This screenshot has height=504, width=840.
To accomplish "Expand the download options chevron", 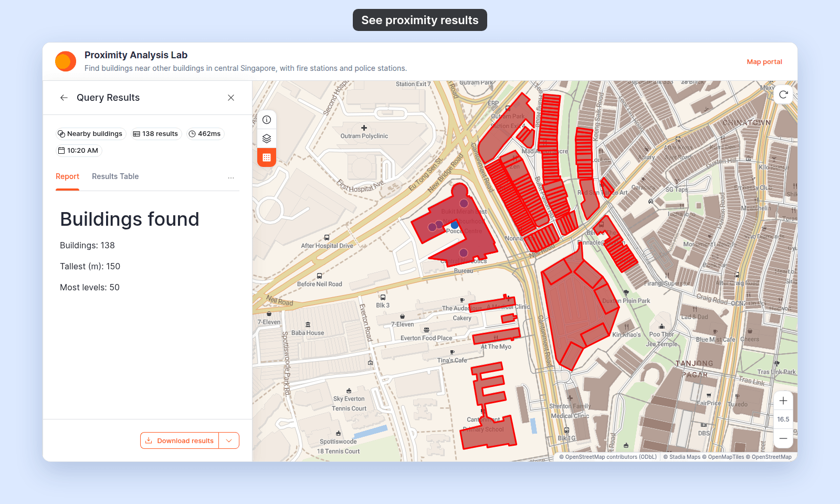I will pos(229,440).
